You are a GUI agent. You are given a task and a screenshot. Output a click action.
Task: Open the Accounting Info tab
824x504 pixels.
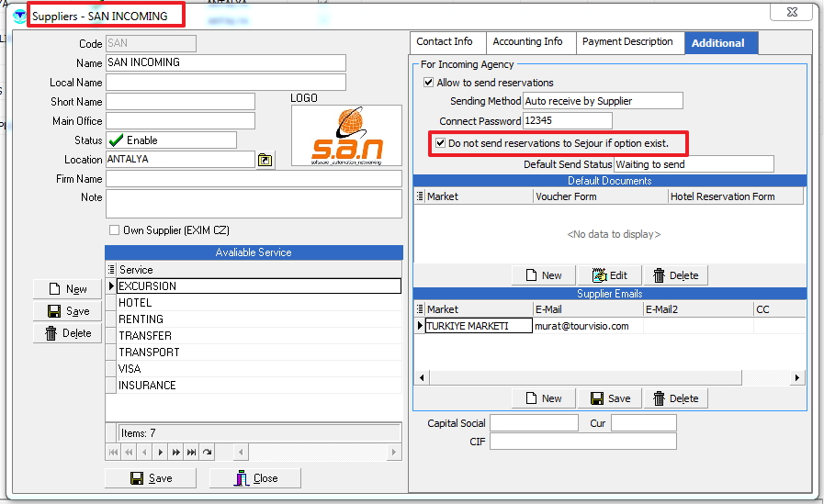coord(527,42)
